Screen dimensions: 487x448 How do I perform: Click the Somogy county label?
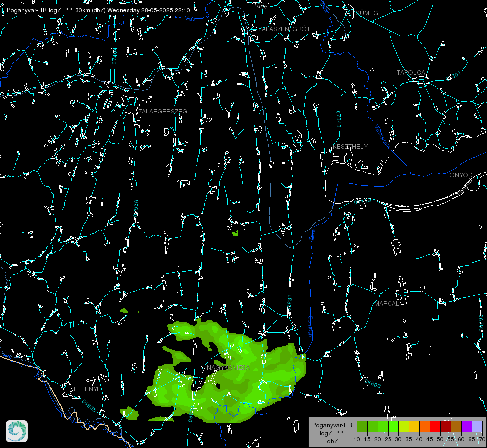point(310,328)
